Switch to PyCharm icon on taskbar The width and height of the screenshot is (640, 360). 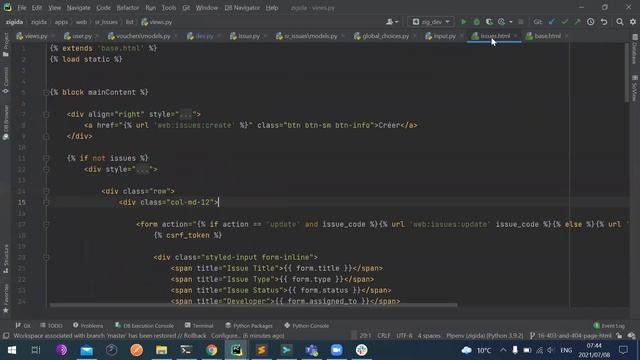(236, 350)
